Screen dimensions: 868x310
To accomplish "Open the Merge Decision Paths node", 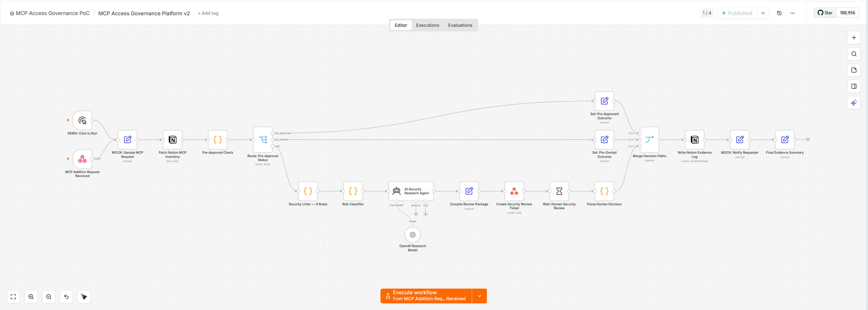I will (x=649, y=140).
